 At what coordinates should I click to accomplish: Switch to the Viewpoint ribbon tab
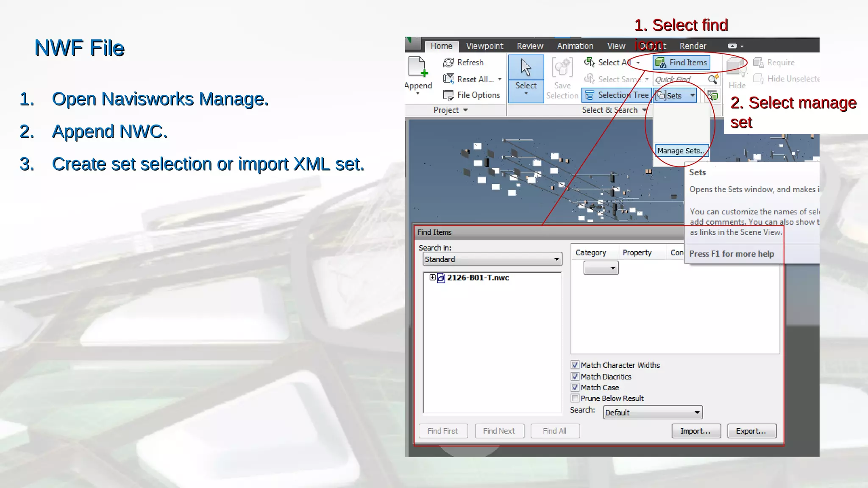coord(484,46)
